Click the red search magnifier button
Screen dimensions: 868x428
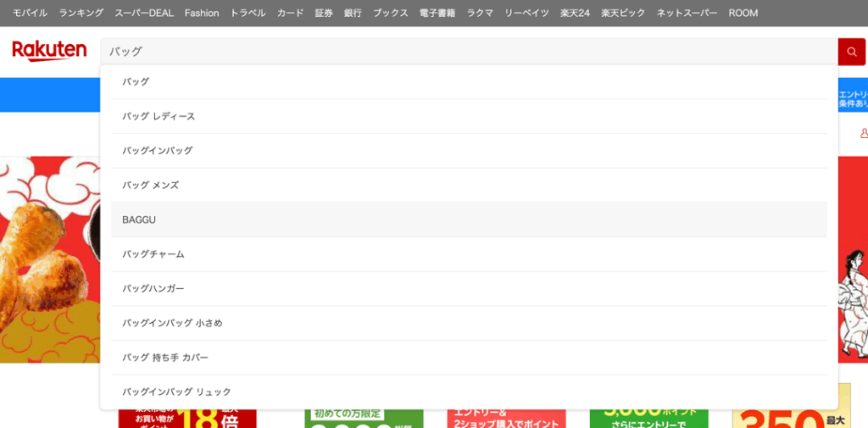pos(851,52)
